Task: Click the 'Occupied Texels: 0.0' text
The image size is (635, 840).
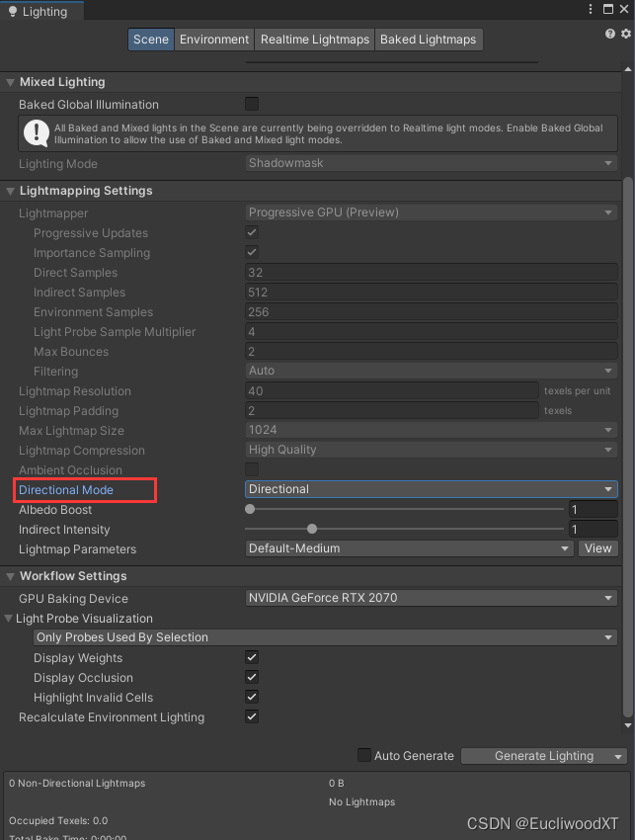Action: (58, 820)
